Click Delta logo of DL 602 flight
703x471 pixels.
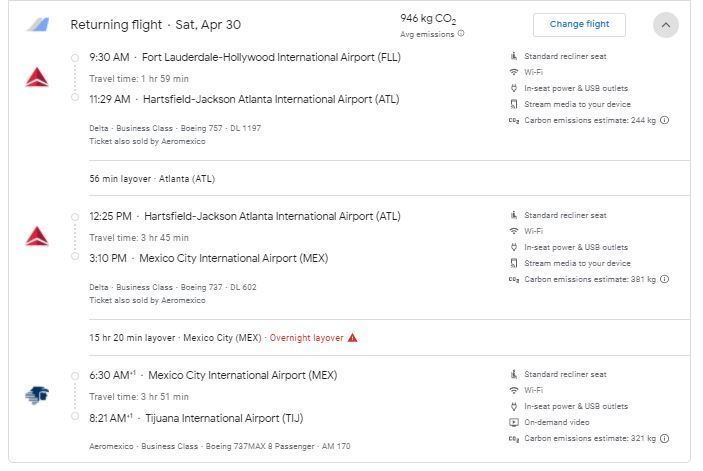37,237
